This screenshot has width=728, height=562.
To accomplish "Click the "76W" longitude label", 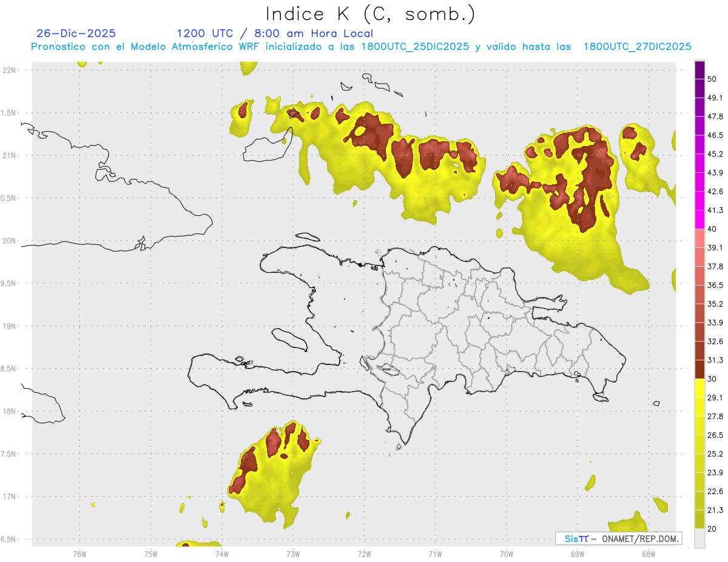I will click(79, 554).
